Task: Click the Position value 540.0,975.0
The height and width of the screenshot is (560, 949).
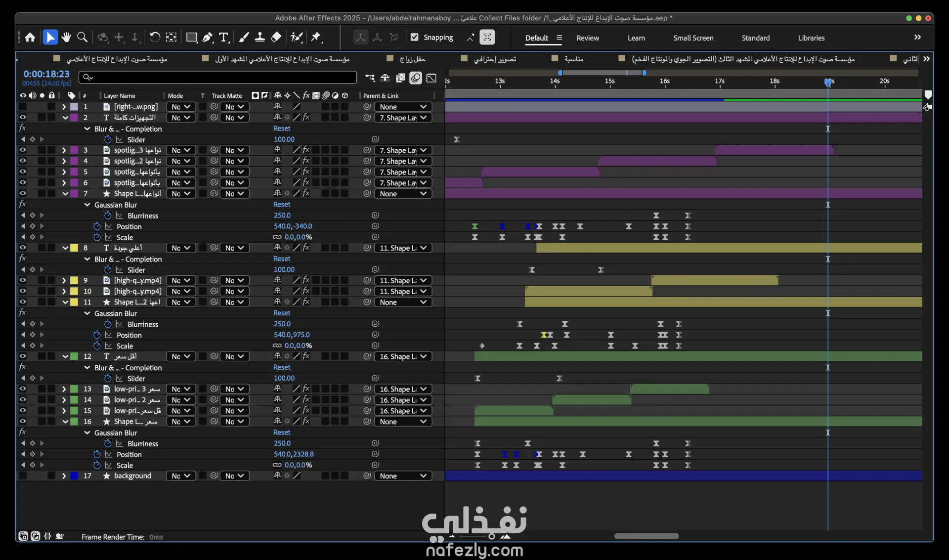Action: point(292,335)
